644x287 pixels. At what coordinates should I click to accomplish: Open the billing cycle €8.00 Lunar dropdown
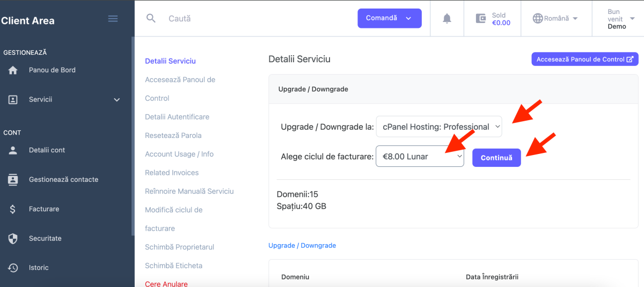point(420,157)
